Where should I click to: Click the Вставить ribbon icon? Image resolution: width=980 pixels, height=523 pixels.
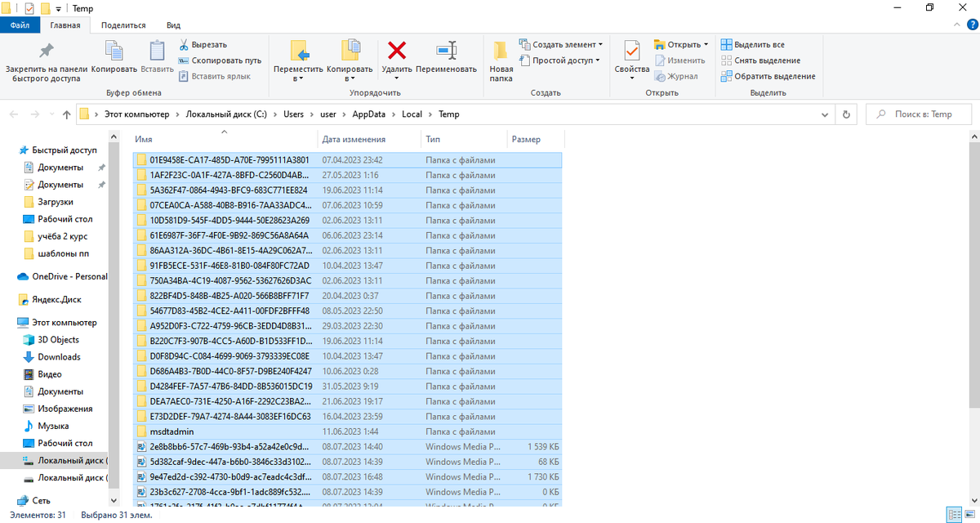[157, 51]
